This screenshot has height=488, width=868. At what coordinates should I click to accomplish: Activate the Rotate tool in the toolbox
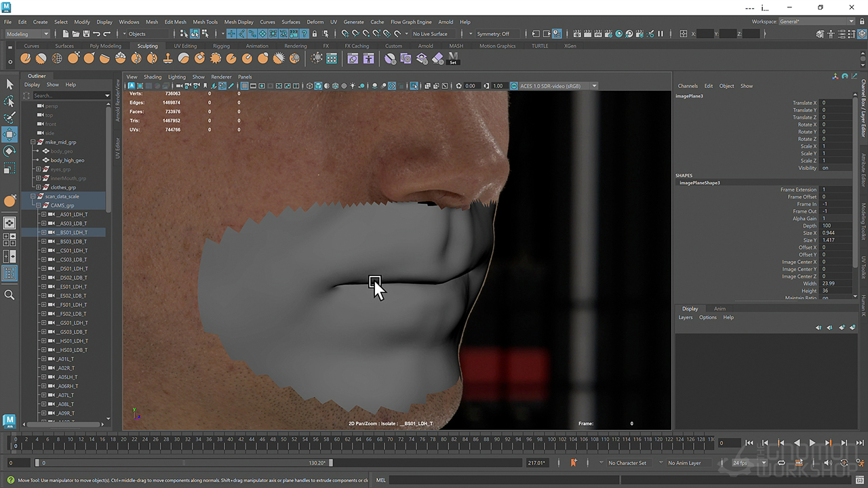coord(9,150)
